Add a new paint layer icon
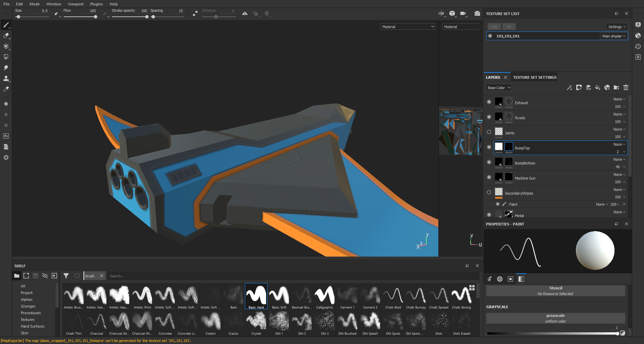The image size is (644, 344). (588, 88)
